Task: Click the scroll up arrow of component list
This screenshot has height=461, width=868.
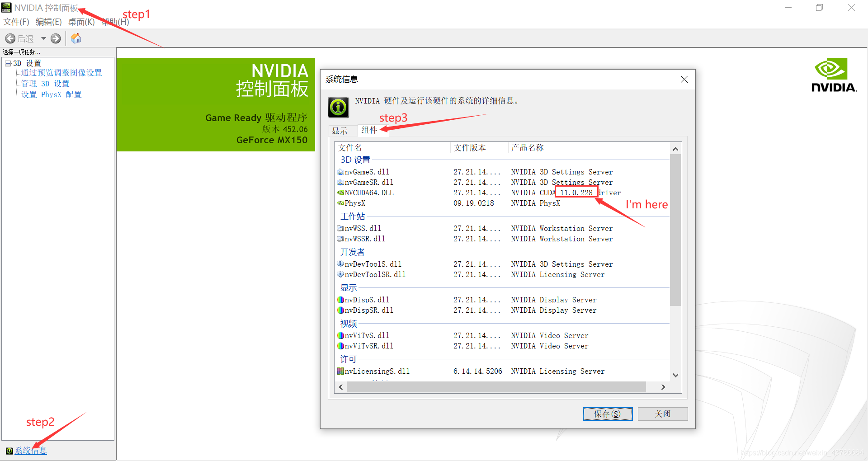Action: [x=675, y=149]
